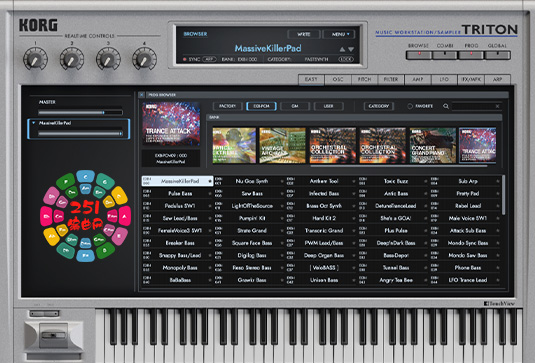Select the EXB-PCM bank button
This screenshot has height=363, width=535.
pos(261,106)
